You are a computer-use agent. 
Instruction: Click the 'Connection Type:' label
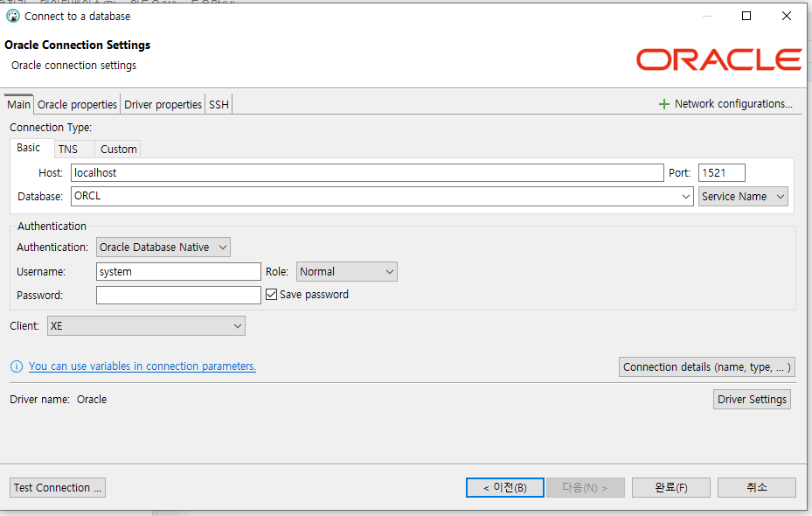pos(51,128)
